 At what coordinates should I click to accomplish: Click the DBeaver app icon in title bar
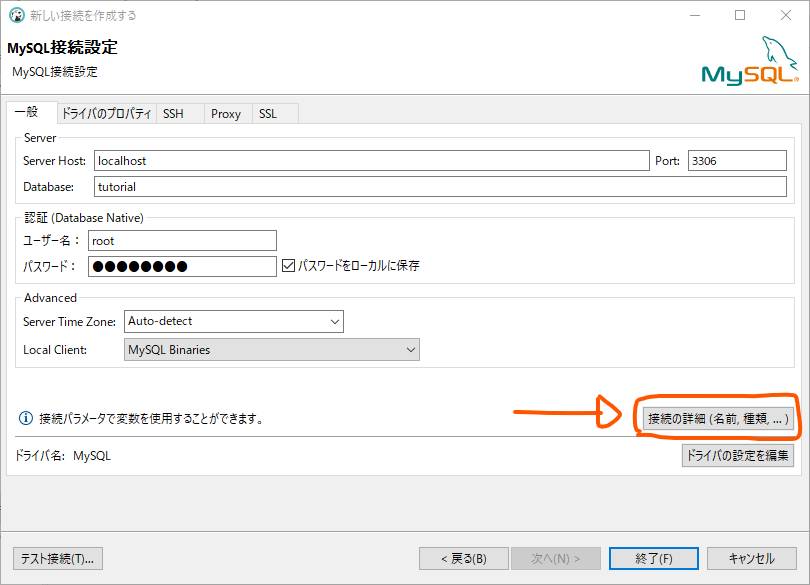pyautogui.click(x=17, y=15)
